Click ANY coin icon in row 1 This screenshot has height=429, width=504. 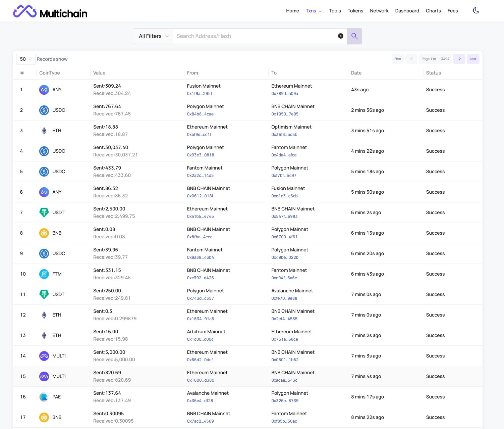click(44, 90)
